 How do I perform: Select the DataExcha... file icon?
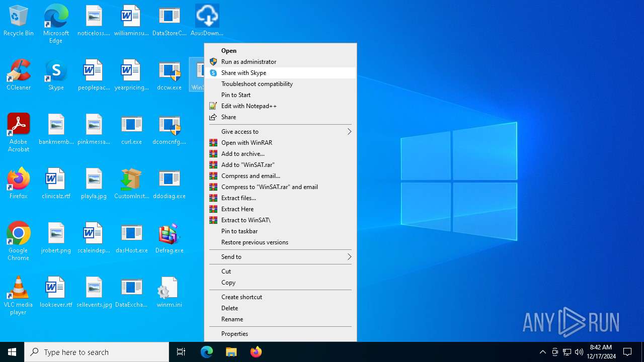131,292
